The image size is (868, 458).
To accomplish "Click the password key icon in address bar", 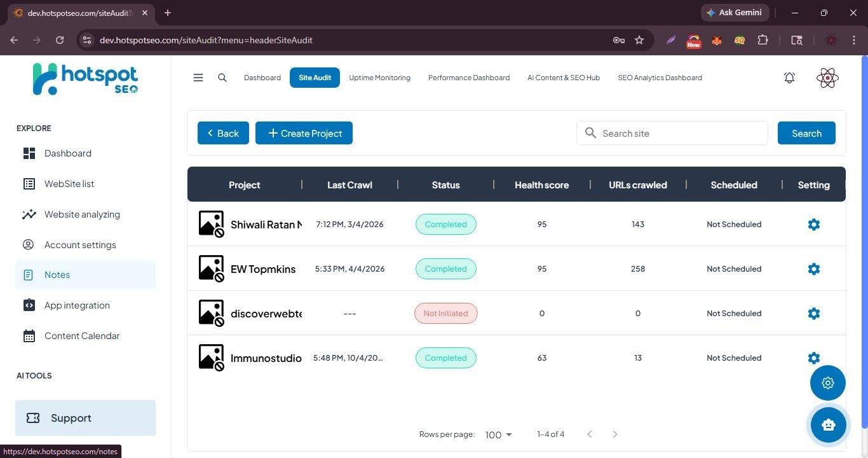I will (x=618, y=40).
